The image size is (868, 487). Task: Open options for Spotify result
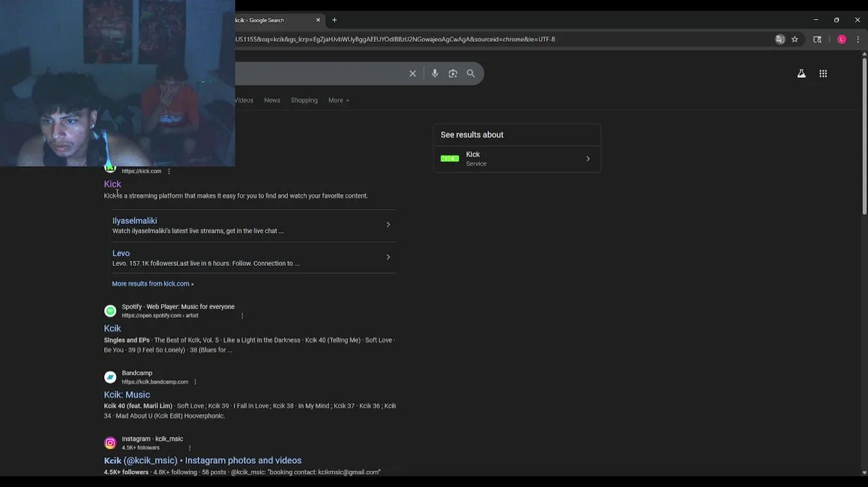pyautogui.click(x=242, y=315)
